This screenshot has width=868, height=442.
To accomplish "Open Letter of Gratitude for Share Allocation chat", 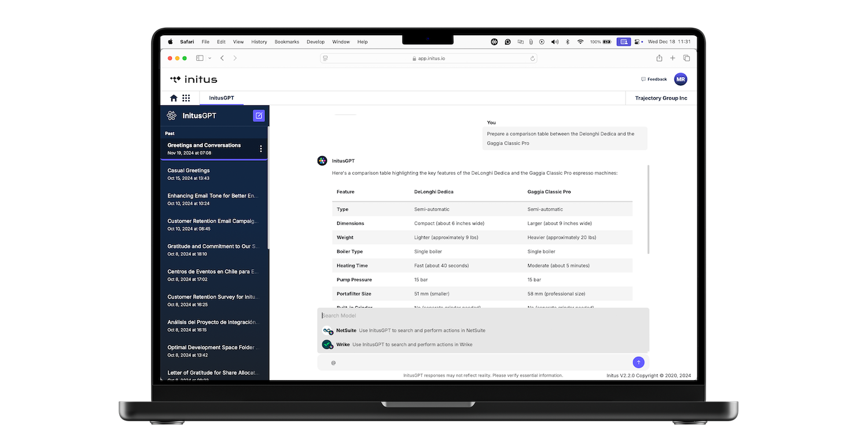I will tap(214, 374).
